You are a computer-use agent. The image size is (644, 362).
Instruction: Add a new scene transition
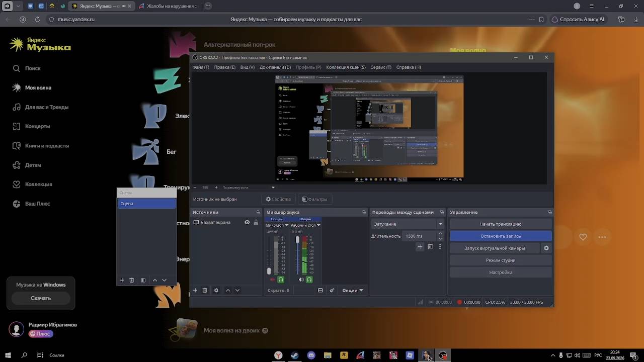(420, 247)
